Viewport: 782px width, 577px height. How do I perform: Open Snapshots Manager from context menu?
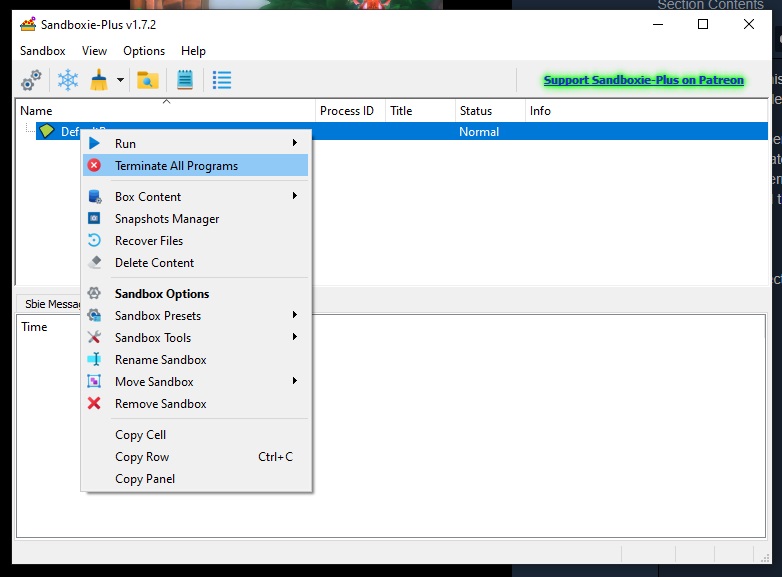click(196, 218)
